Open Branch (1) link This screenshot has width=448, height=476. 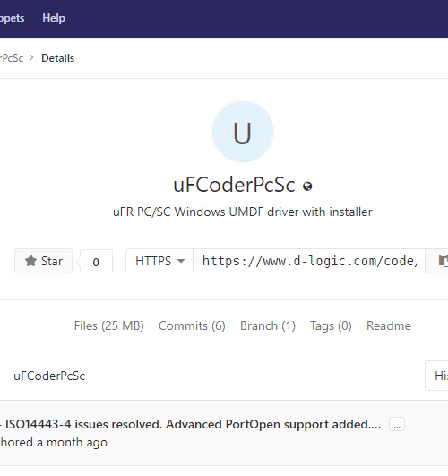coord(268,325)
